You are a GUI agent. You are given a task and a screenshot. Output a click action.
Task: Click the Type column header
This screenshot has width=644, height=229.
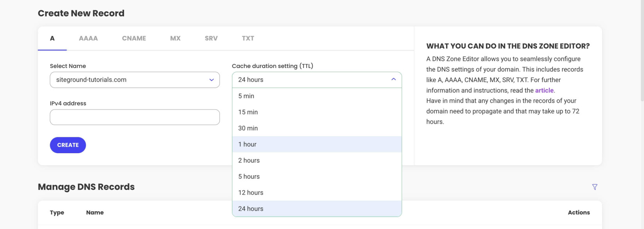(x=57, y=213)
